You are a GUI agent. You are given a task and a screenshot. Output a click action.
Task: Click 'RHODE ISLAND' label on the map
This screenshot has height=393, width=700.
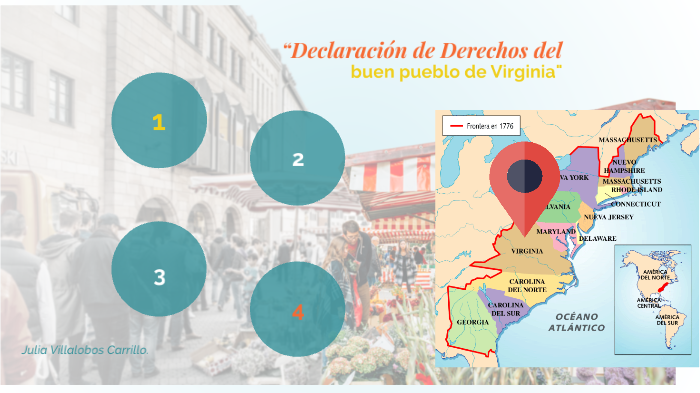[637, 190]
